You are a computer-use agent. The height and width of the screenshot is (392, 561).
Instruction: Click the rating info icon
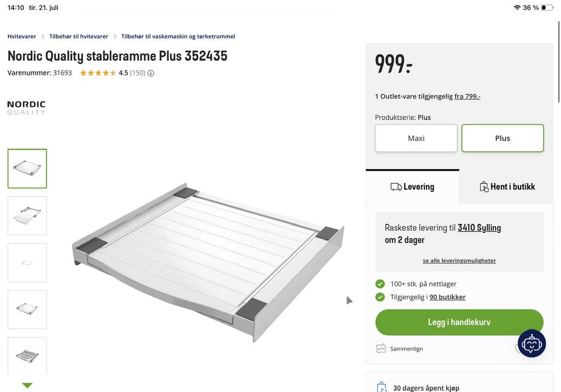(151, 74)
